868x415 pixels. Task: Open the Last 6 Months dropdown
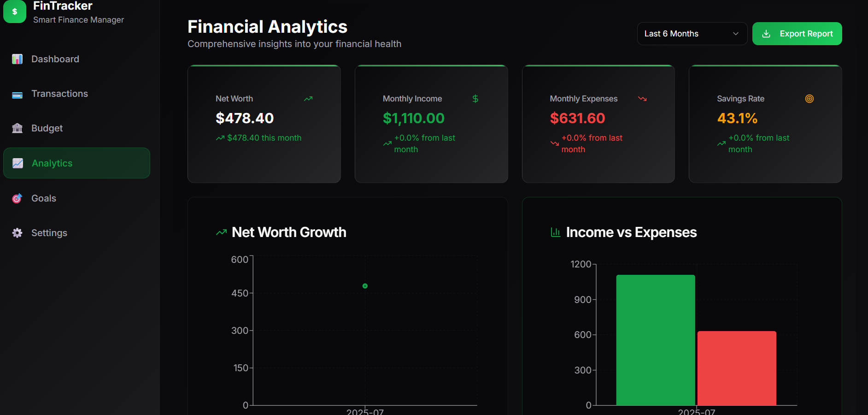pos(692,33)
